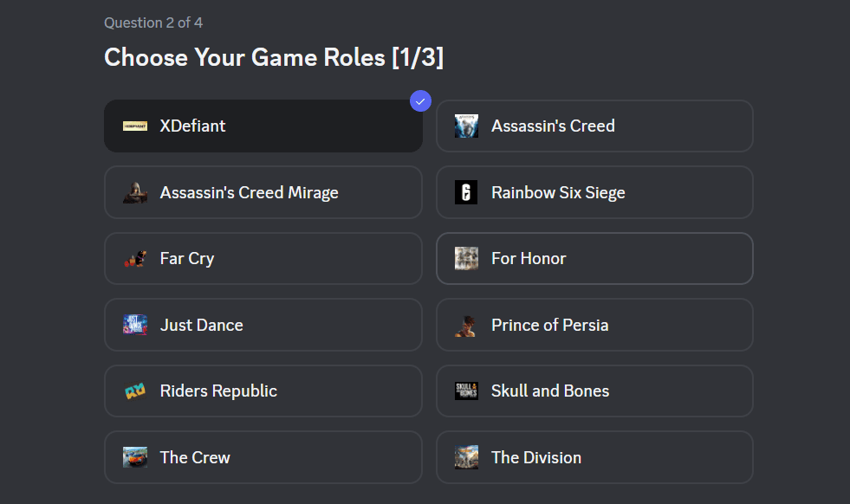Screen dimensions: 850x504
Task: Click the Far Cry game icon
Action: [x=135, y=259]
